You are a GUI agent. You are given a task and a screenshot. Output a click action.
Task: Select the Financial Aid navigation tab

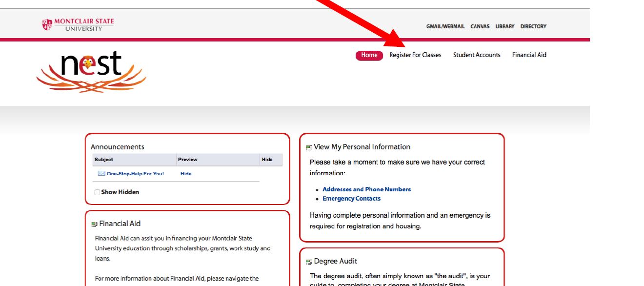(529, 55)
